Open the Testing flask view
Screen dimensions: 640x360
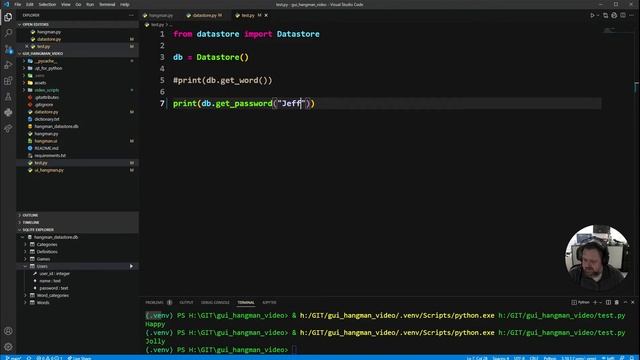tap(8, 97)
